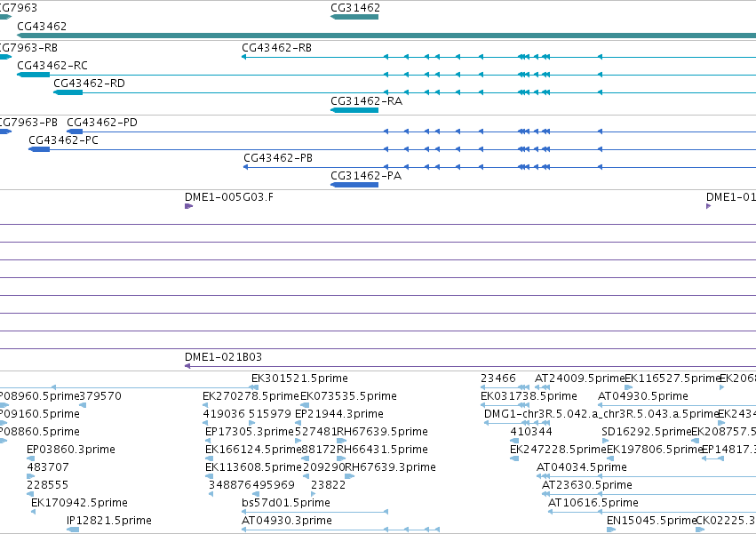The width and height of the screenshot is (756, 534).
Task: Select the RH66431.5prime EST label
Action: (x=382, y=450)
